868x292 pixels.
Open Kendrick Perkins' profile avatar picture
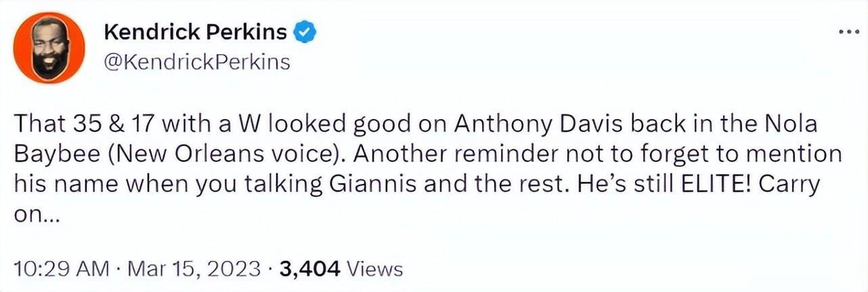click(x=48, y=48)
